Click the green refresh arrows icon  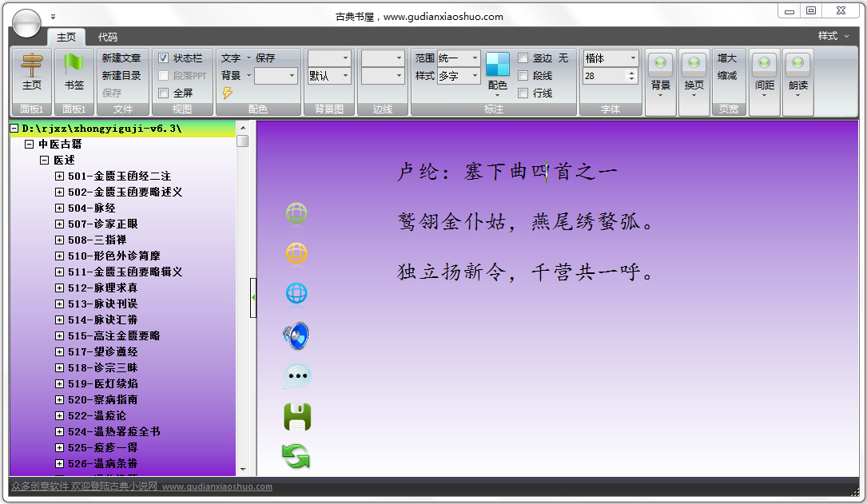[x=296, y=457]
